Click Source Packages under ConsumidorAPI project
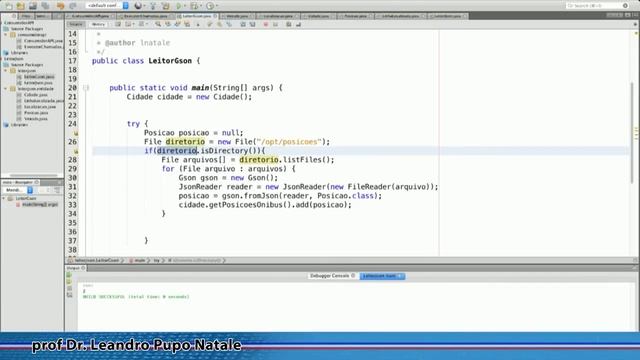 click(27, 29)
